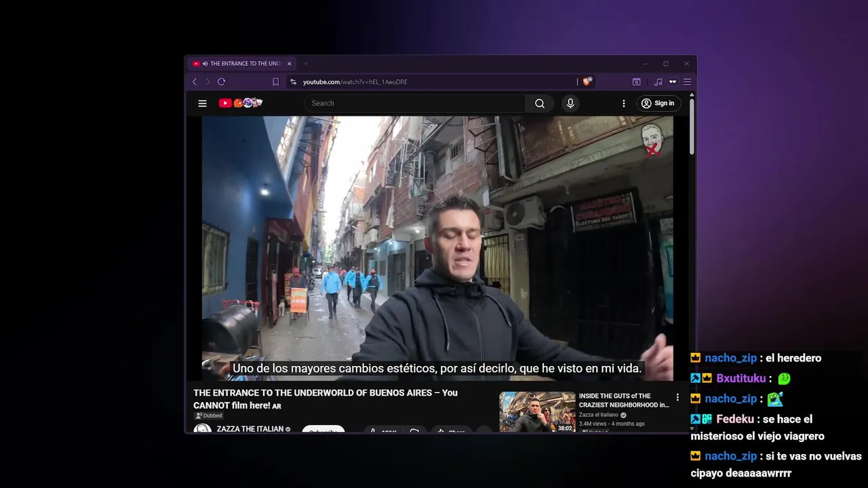Click the page vertical scrollbar
This screenshot has width=868, height=488.
692,127
